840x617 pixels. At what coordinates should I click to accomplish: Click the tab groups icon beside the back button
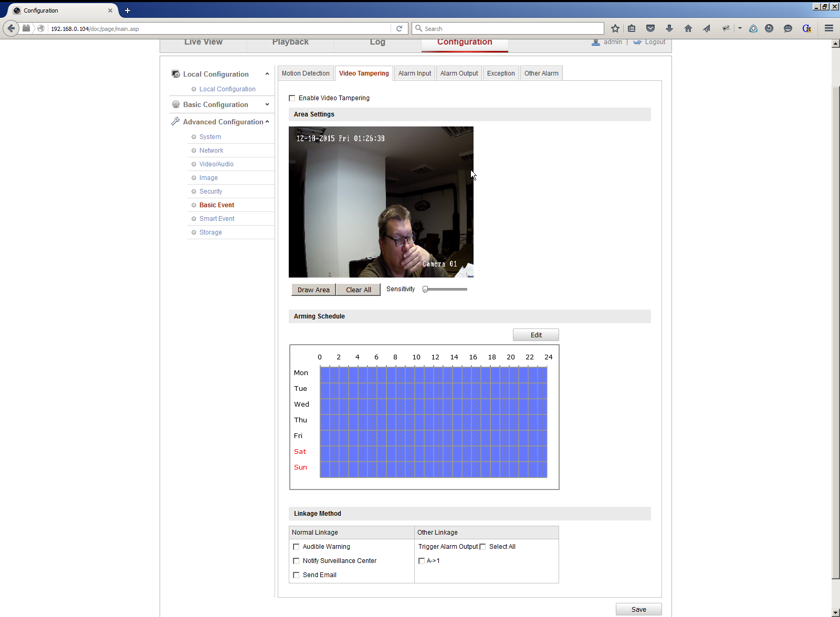(26, 28)
